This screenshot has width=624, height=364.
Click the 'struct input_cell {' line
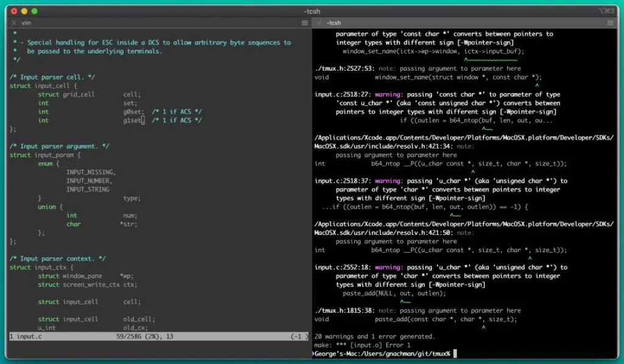click(x=43, y=86)
